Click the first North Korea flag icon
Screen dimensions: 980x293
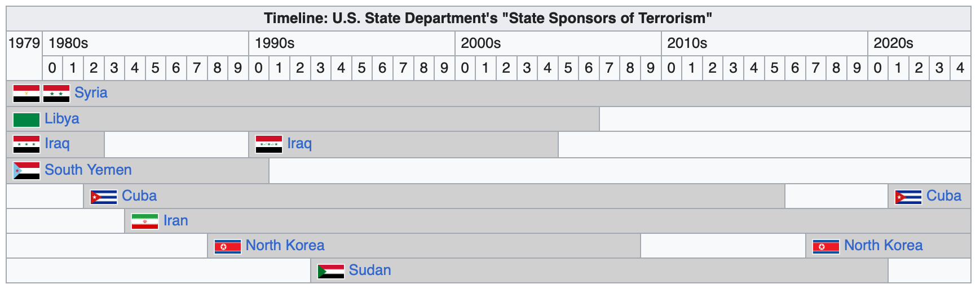coord(228,246)
